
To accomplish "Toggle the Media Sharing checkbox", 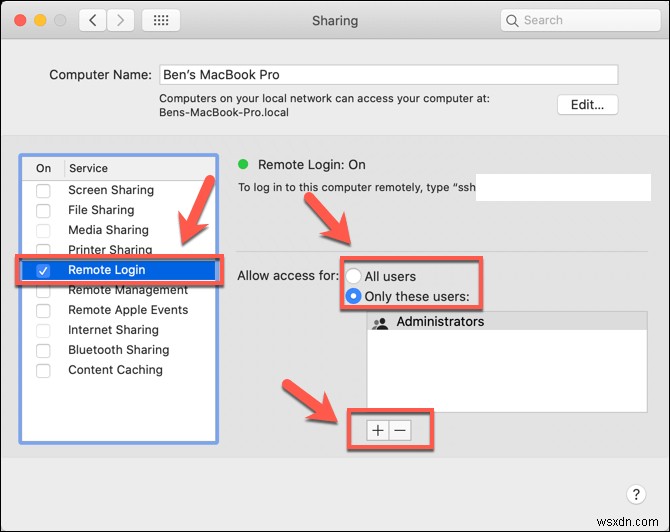I will [43, 231].
